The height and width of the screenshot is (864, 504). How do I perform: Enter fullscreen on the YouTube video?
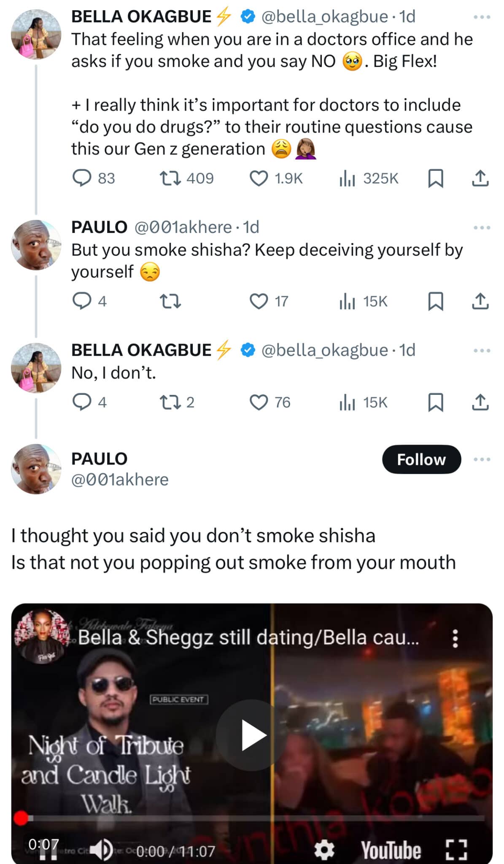click(x=456, y=850)
